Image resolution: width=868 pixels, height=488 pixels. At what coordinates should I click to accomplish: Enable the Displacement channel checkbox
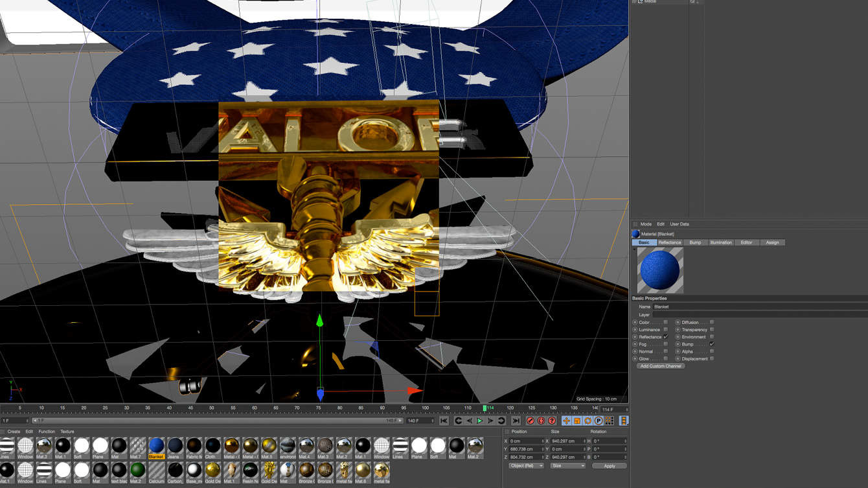point(712,358)
